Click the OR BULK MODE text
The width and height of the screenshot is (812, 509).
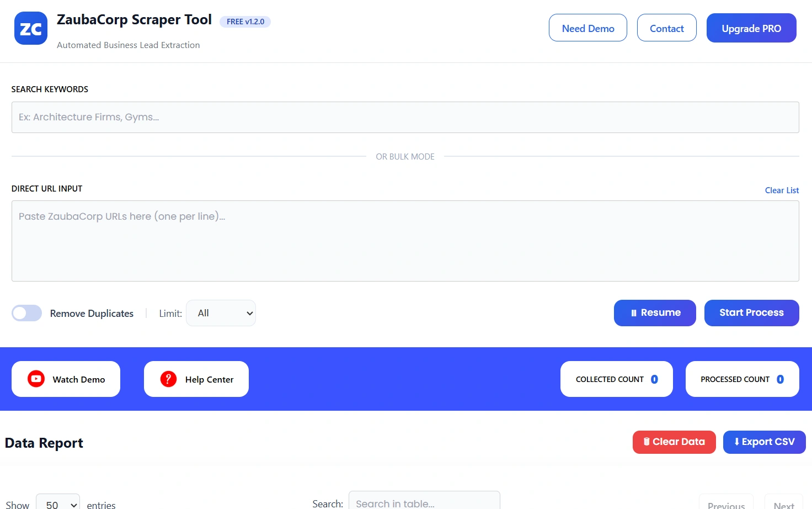click(x=405, y=157)
